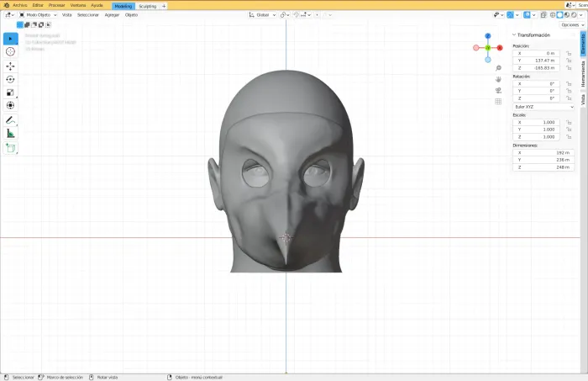Switch to Solid viewport shading
588x381 pixels.
pyautogui.click(x=560, y=15)
